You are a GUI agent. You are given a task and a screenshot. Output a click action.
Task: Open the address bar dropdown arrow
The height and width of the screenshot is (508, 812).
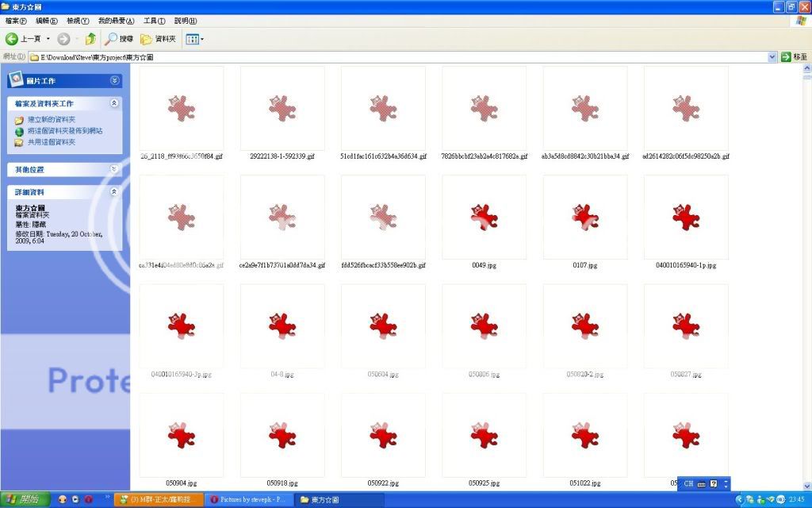tap(772, 57)
